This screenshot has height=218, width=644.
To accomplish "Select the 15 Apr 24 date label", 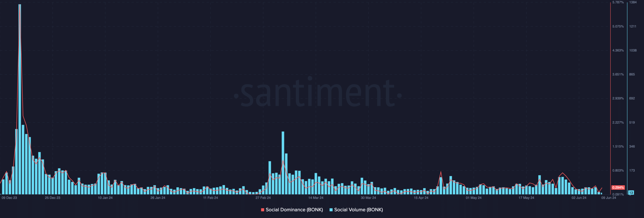I will click(421, 198).
